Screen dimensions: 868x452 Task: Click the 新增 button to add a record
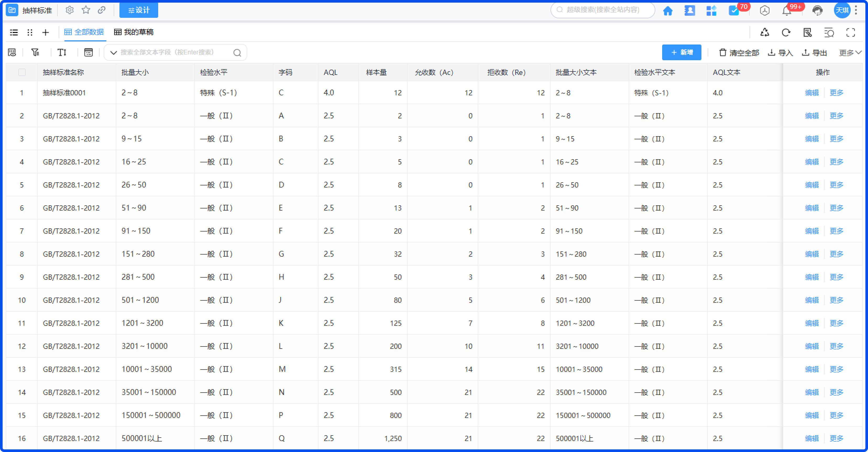(x=681, y=52)
